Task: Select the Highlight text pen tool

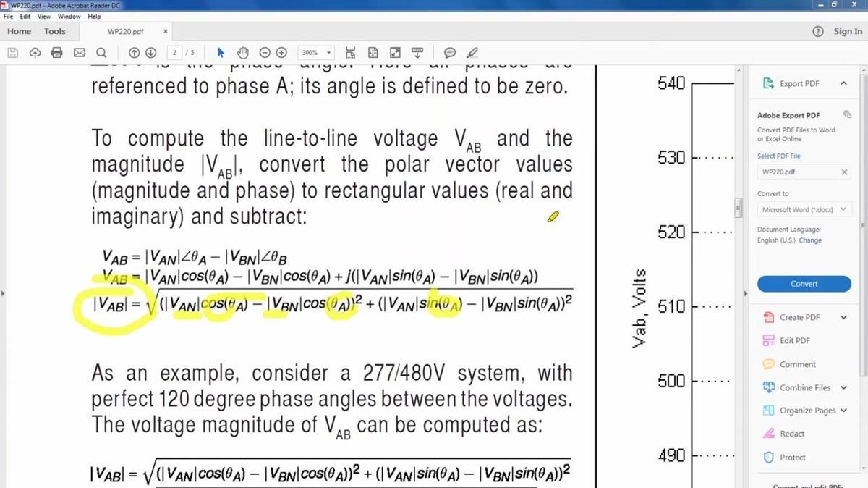Action: click(x=472, y=53)
